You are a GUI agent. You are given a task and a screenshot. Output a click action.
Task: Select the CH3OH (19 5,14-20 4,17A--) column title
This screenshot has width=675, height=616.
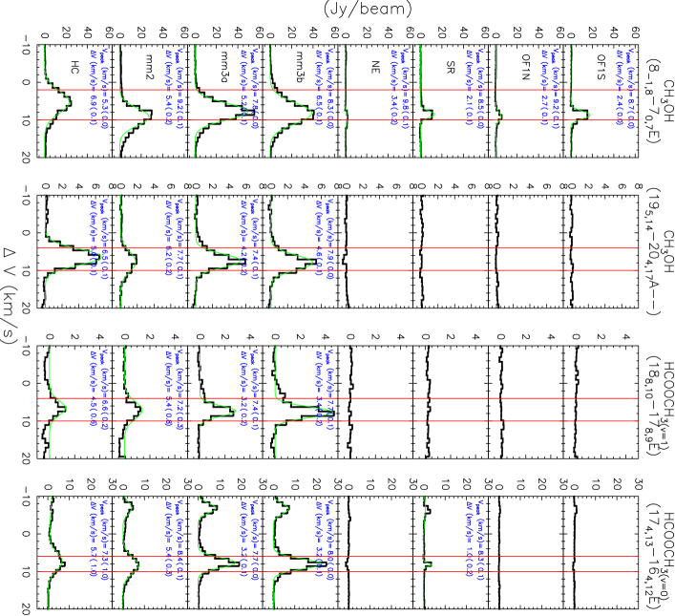pos(661,251)
